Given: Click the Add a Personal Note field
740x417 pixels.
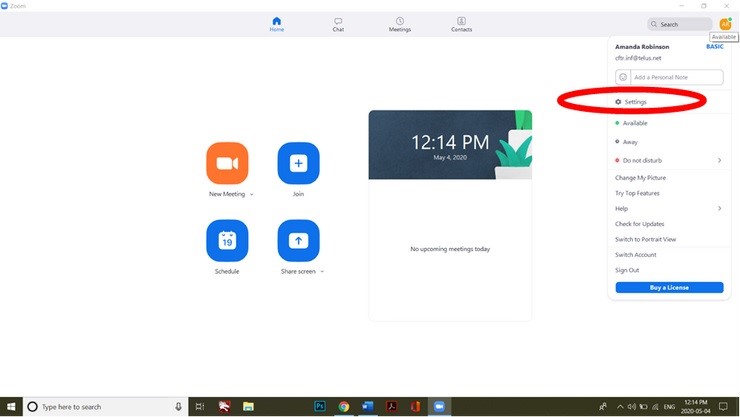Looking at the screenshot, I should pos(677,77).
